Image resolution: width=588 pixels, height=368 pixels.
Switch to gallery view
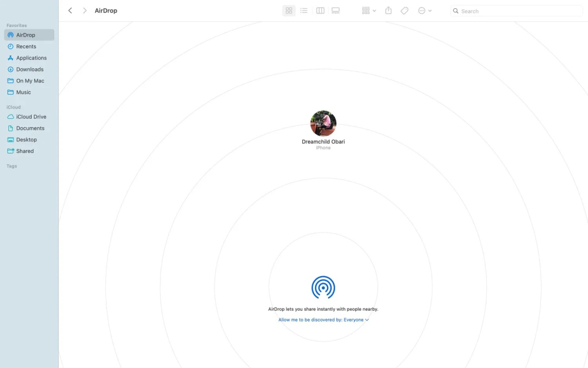(336, 11)
